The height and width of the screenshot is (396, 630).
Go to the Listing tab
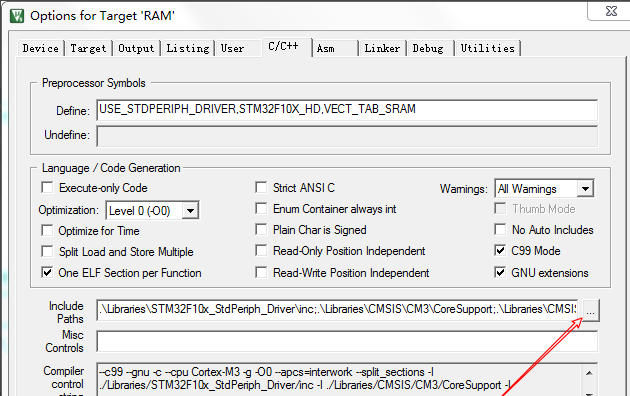click(x=188, y=49)
